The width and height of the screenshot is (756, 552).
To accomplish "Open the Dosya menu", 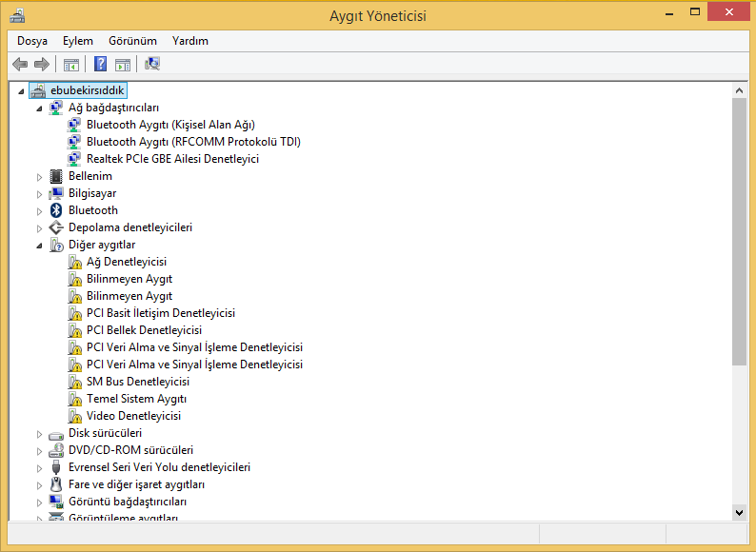I will pos(32,41).
